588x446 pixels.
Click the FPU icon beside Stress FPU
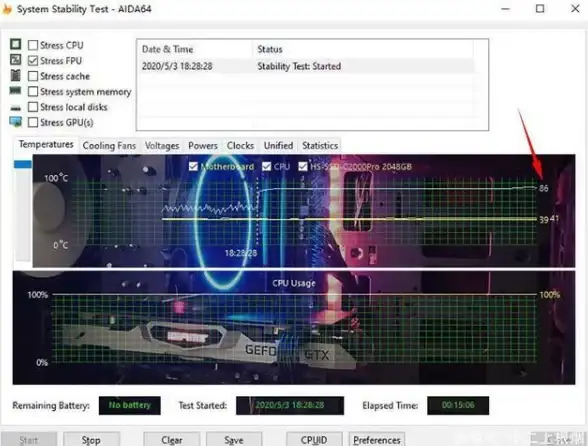click(15, 60)
